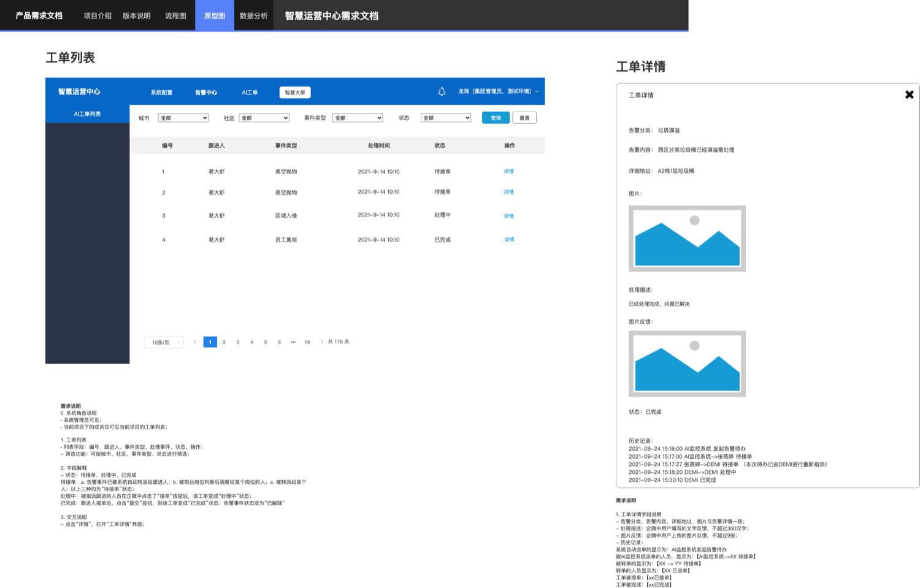Open 详情 link for row 1
The image size is (920, 588).
click(x=509, y=172)
